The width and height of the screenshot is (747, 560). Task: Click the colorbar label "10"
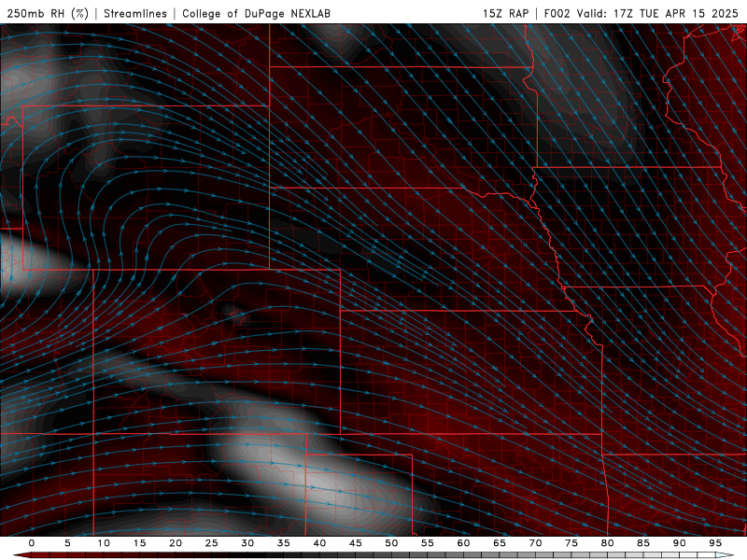(104, 543)
